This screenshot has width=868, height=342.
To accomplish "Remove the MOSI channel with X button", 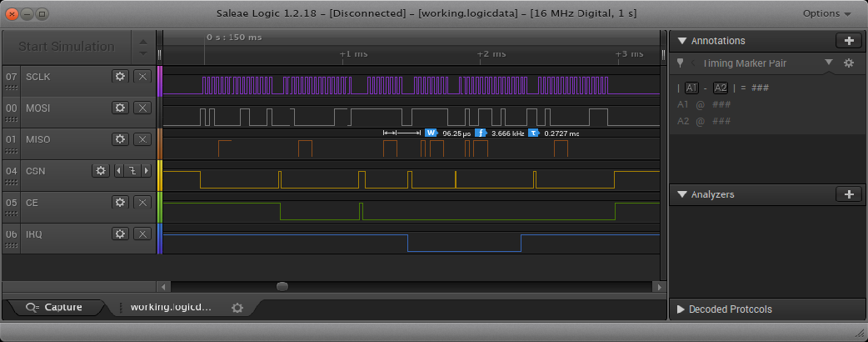I will [x=142, y=108].
